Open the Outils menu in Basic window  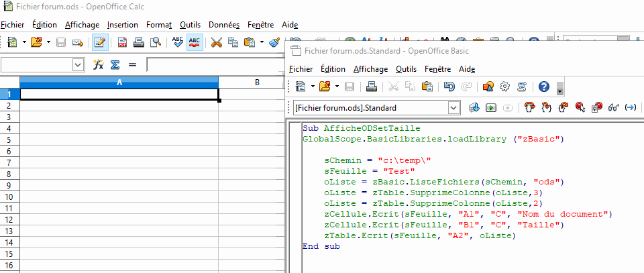point(407,69)
